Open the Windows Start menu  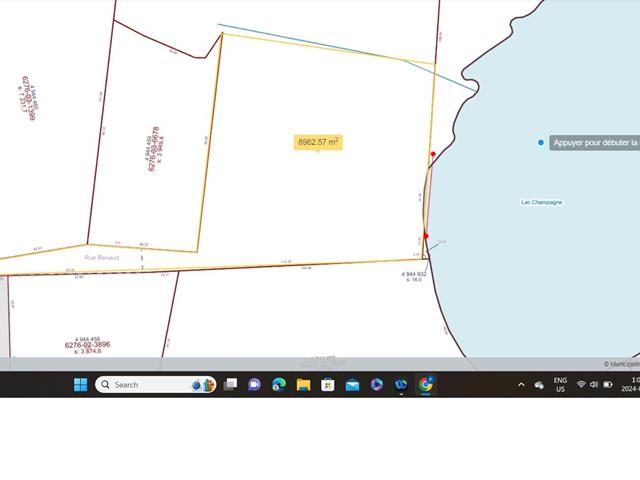[x=80, y=385]
